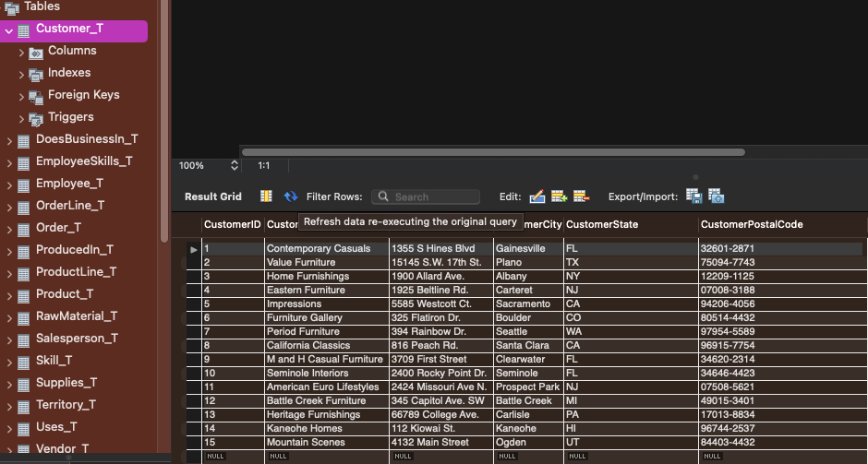Sort by CustomerID column header
This screenshot has width=868, height=464.
[232, 224]
